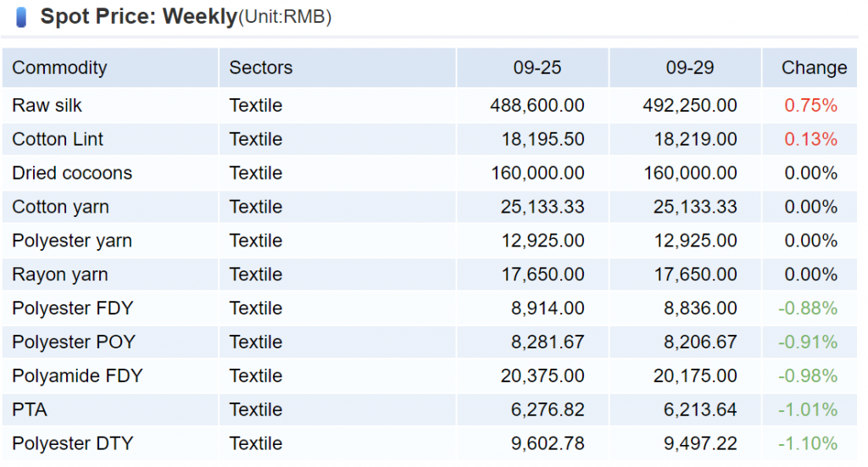The image size is (868, 467).
Task: Click the Polyamide FDY commodity name
Action: pyautogui.click(x=77, y=376)
